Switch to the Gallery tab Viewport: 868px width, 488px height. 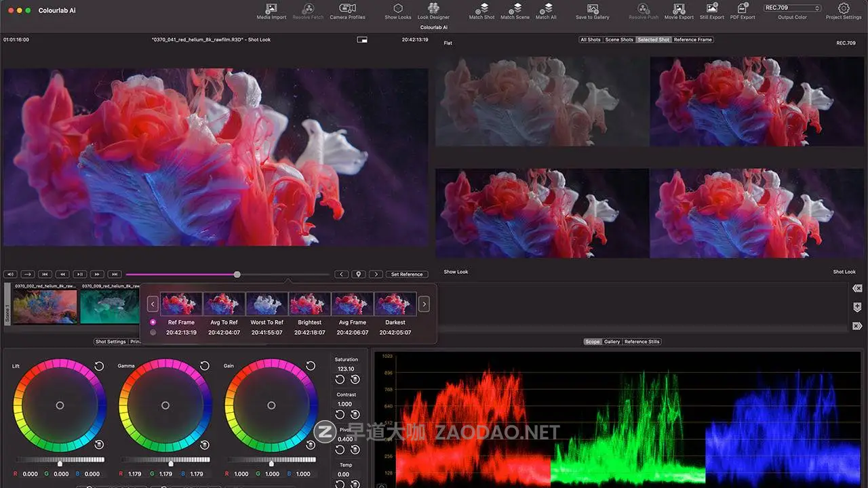pos(612,342)
